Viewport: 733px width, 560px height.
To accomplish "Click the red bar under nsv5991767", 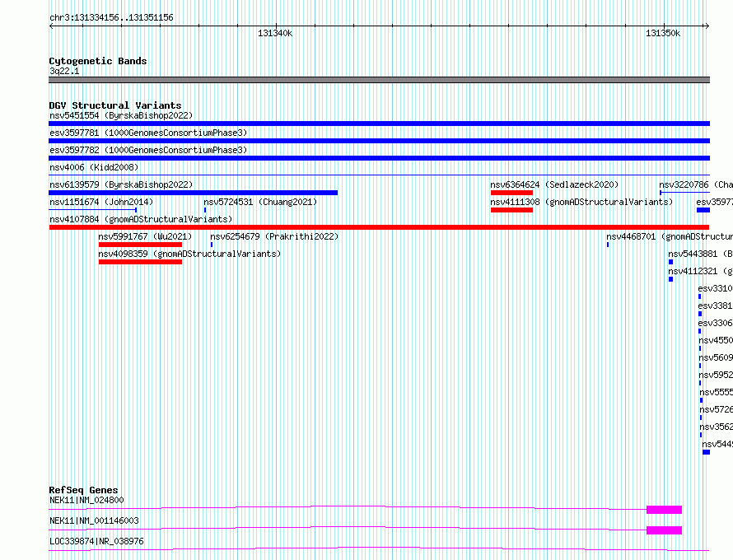I will click(x=140, y=245).
